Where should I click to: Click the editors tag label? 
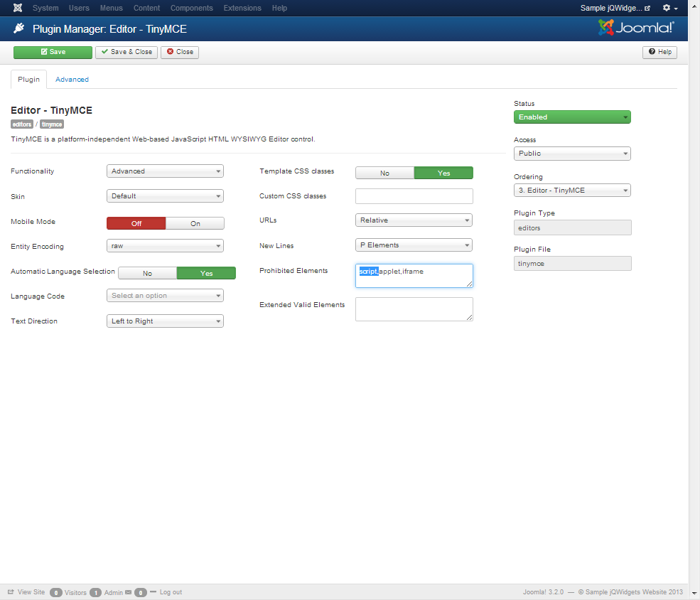tap(22, 124)
